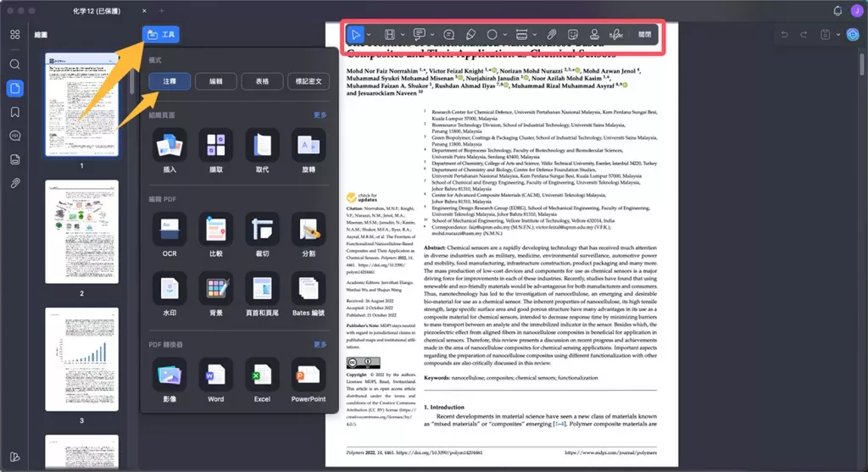Open the user profile avatar
Image resolution: width=868 pixels, height=472 pixels.
tap(856, 10)
